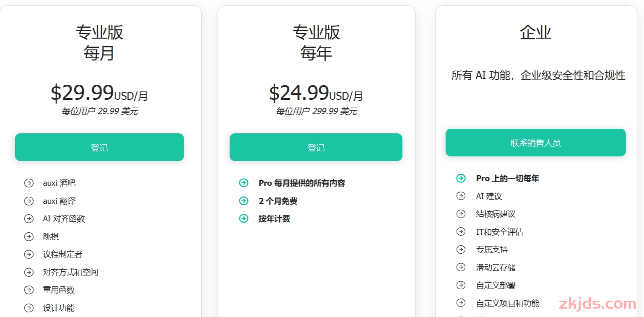This screenshot has width=644, height=317.
Task: Click the 设计功能 list item
Action: [59, 308]
